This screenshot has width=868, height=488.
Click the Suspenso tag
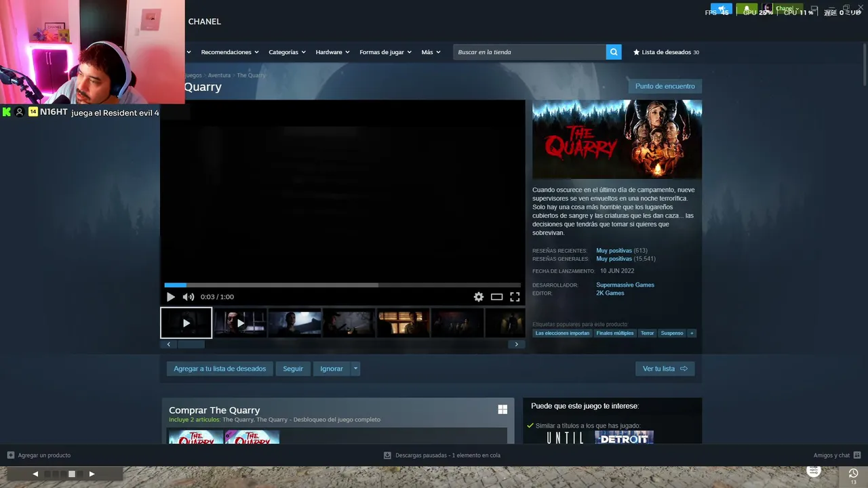[672, 333]
